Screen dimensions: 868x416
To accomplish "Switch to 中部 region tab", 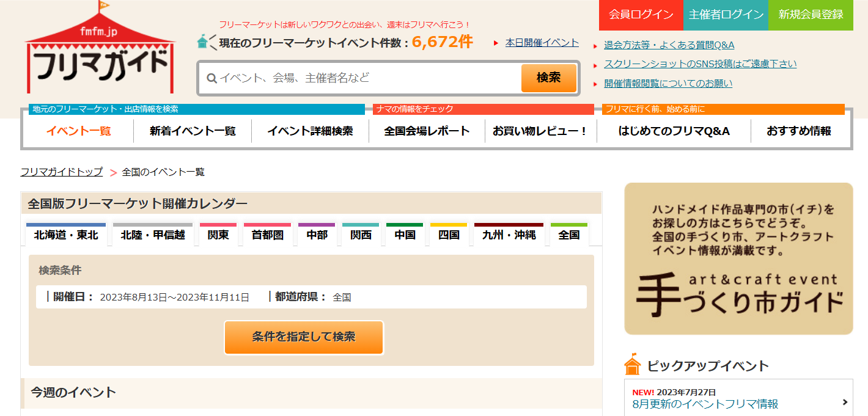I will (317, 235).
